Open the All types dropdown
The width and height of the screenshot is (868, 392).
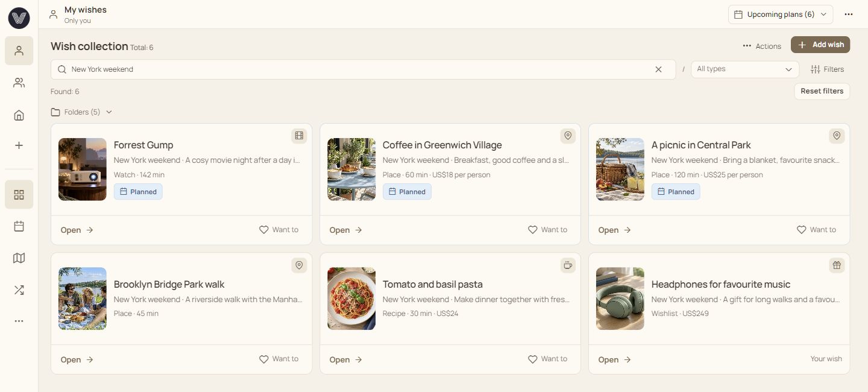pos(745,69)
